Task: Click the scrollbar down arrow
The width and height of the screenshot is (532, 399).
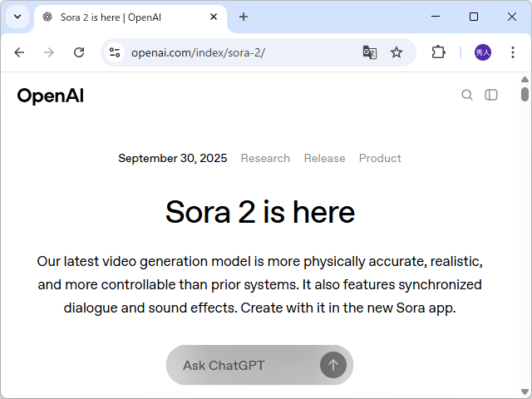Action: (525, 392)
